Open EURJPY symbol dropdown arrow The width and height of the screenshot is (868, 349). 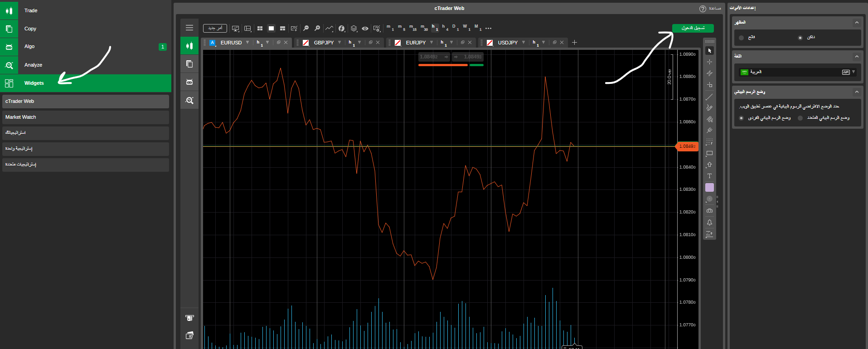click(x=432, y=42)
